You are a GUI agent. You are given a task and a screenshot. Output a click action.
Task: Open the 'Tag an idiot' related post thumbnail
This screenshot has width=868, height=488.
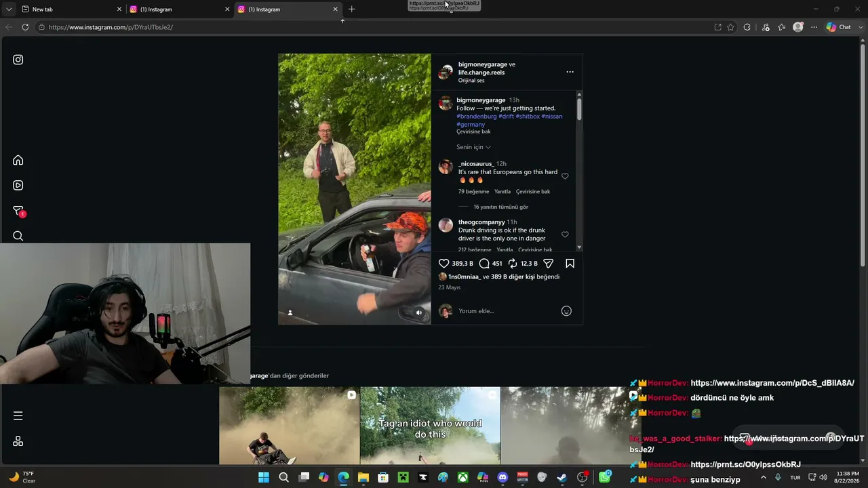coord(430,426)
